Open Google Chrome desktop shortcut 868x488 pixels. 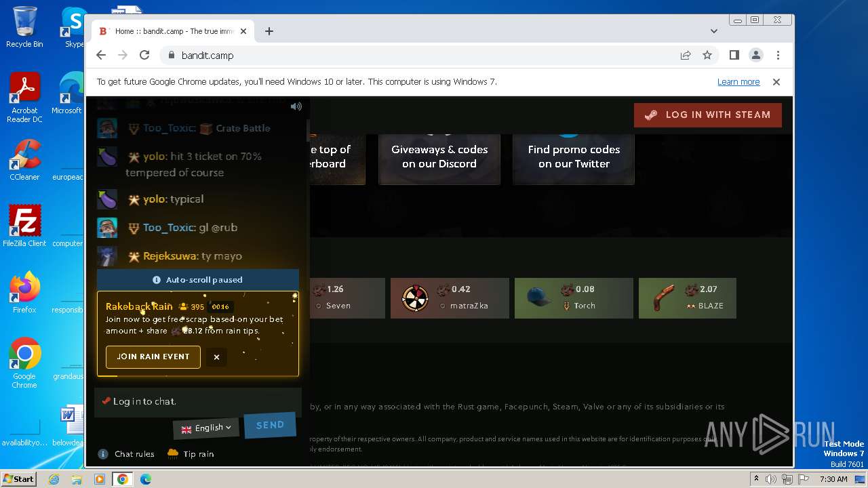[24, 363]
